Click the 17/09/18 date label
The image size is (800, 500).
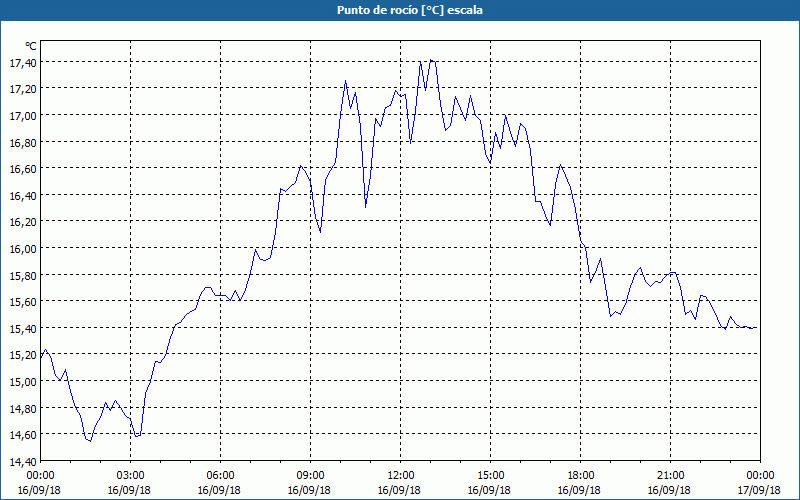tap(759, 490)
